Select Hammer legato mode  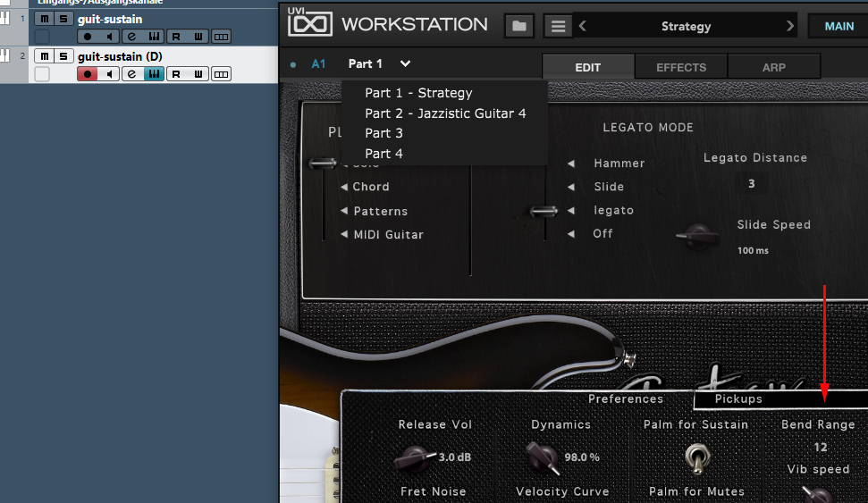point(619,163)
